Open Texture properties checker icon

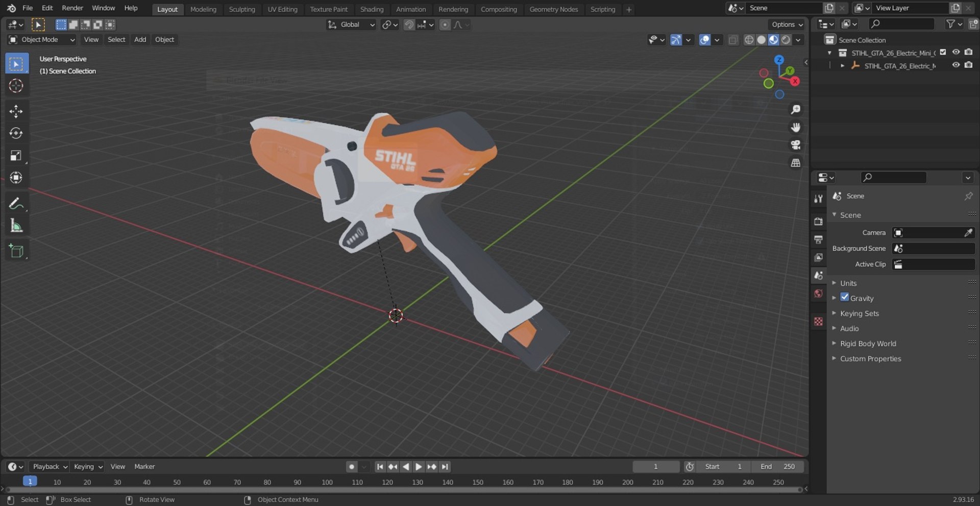point(819,321)
